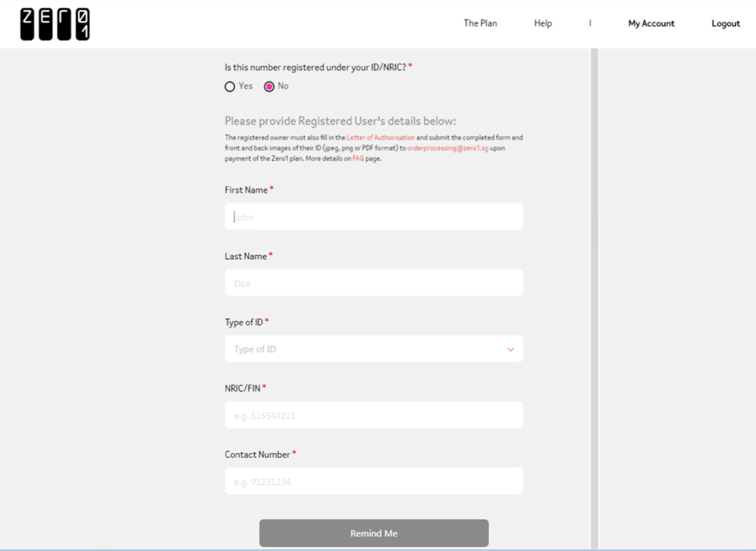Open The Plan menu item
This screenshot has height=551, width=756.
[x=480, y=23]
